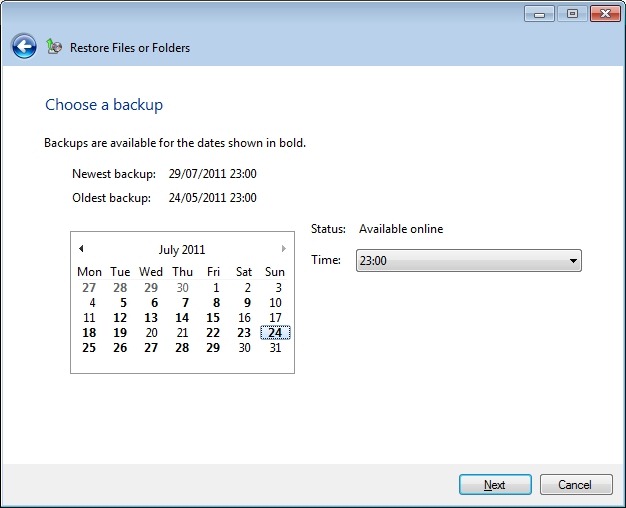
Task: Minimize the restore wizard window
Action: pos(540,14)
